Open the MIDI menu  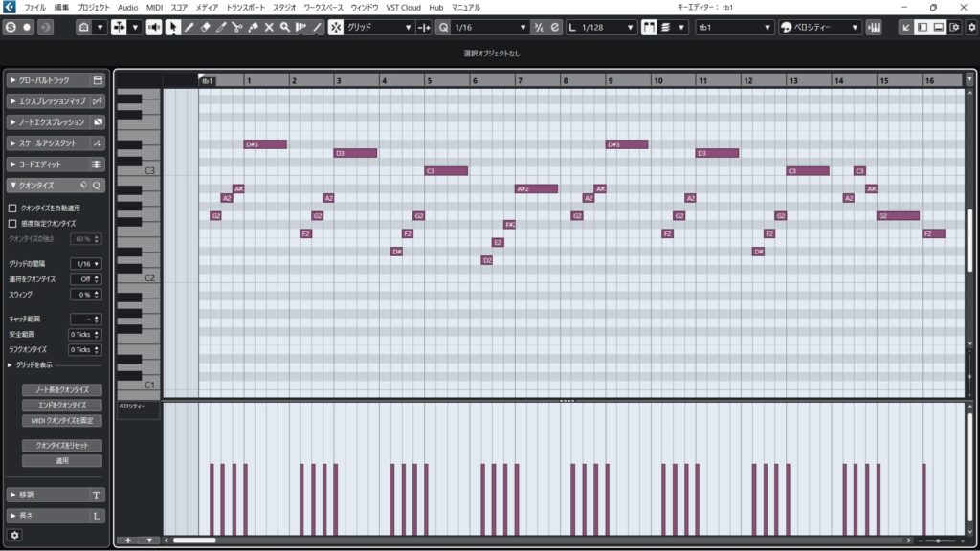(x=154, y=7)
